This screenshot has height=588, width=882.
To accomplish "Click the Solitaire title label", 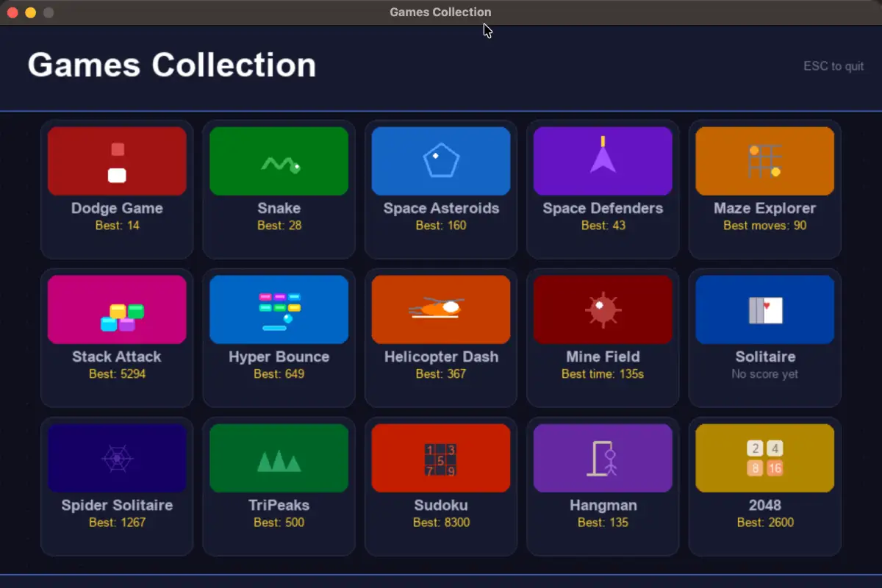I will tap(765, 356).
